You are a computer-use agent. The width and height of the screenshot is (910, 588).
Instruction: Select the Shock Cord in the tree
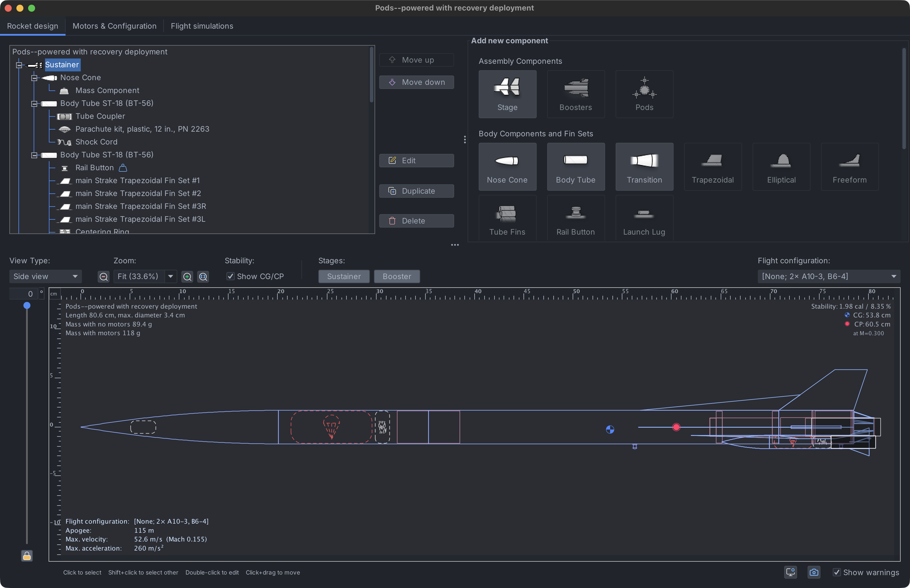click(x=96, y=142)
